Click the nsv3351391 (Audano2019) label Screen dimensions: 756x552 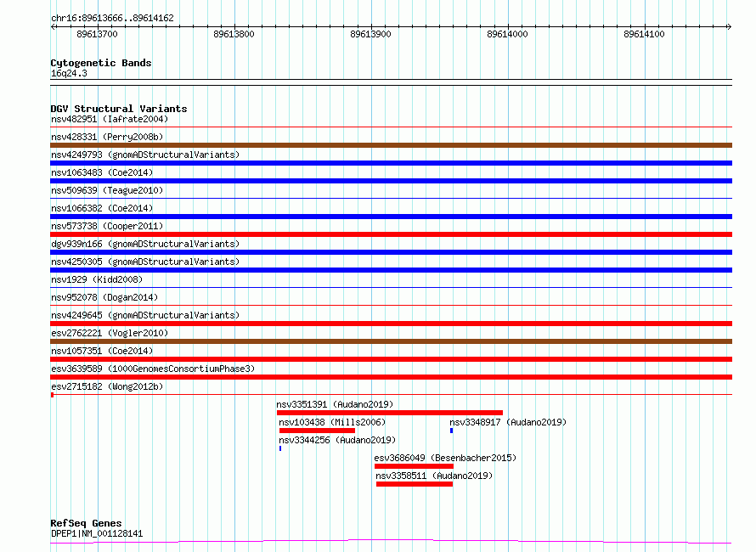coord(335,404)
